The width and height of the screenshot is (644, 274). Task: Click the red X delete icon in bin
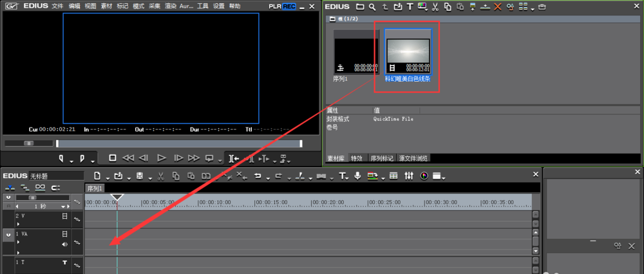[497, 6]
